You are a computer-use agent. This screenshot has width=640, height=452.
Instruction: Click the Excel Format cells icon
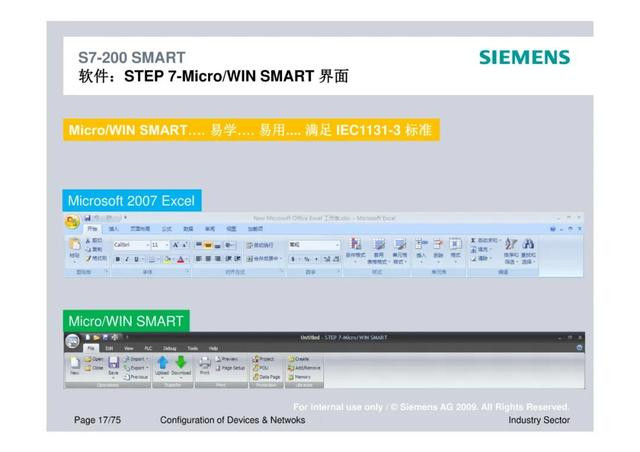456,245
